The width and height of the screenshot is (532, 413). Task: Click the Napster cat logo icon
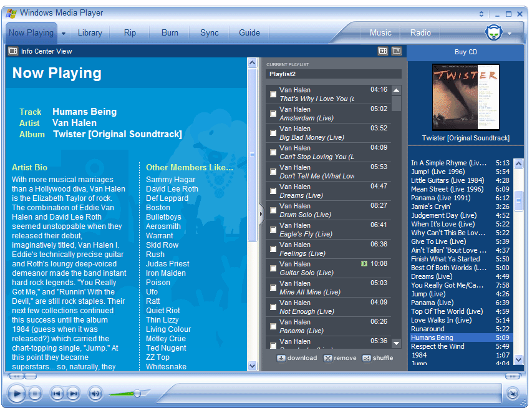coord(494,32)
